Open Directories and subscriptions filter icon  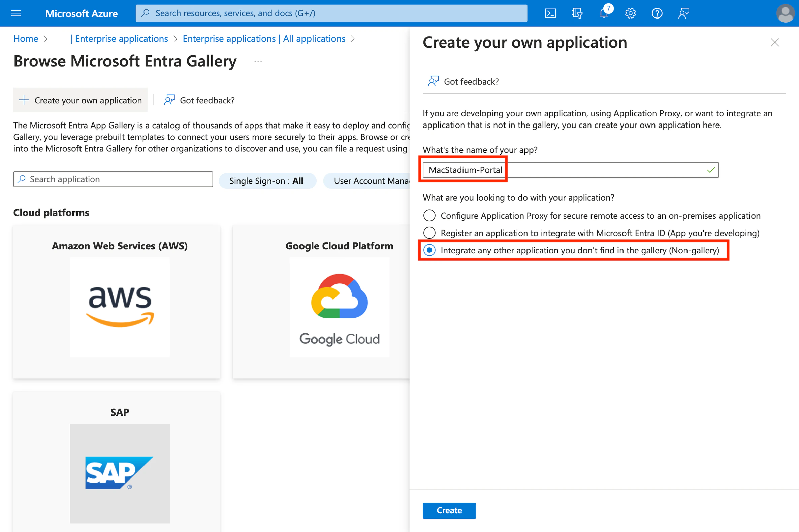(x=577, y=13)
